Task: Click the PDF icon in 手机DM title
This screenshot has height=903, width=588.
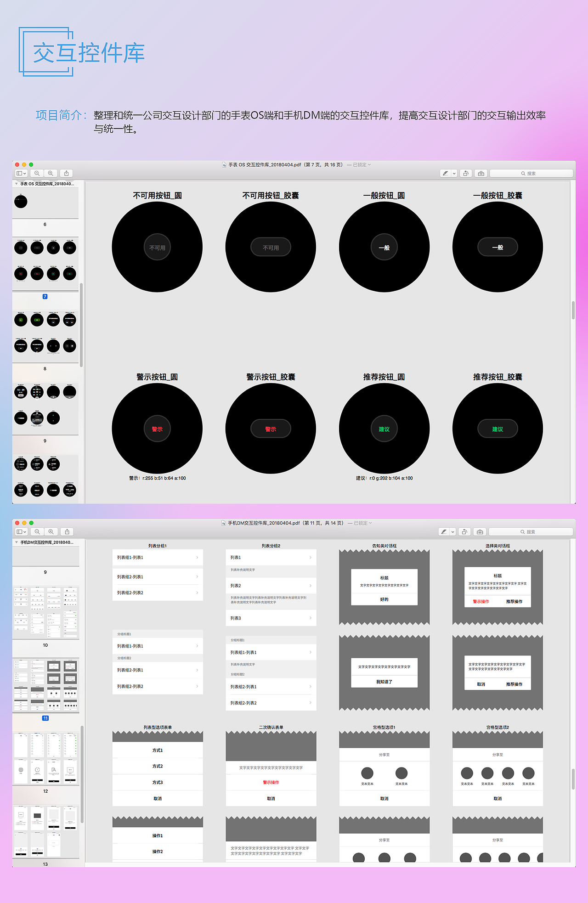Action: coord(224,523)
